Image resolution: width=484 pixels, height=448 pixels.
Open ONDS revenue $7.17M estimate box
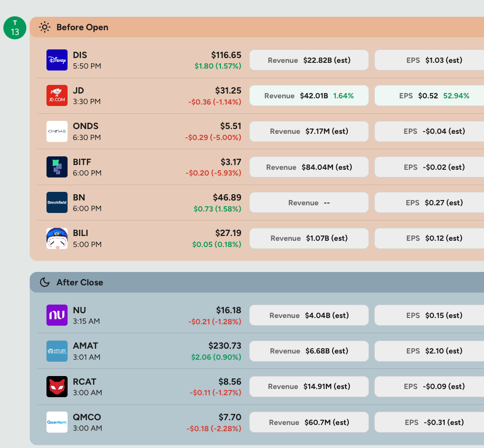(x=309, y=131)
